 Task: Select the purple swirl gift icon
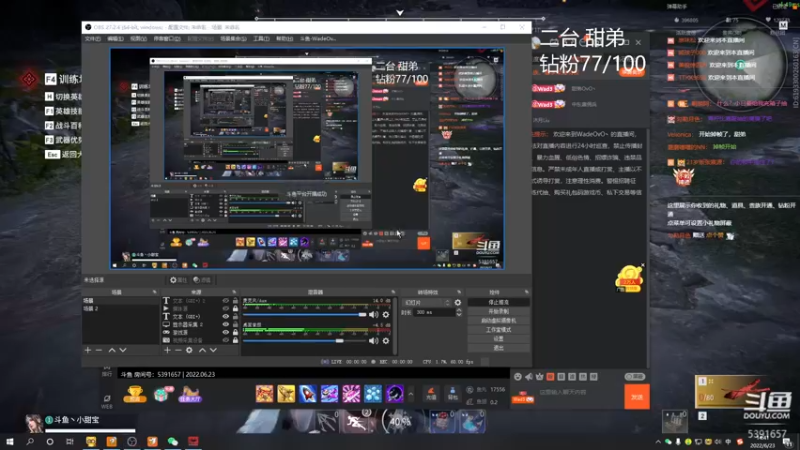pyautogui.click(x=395, y=394)
